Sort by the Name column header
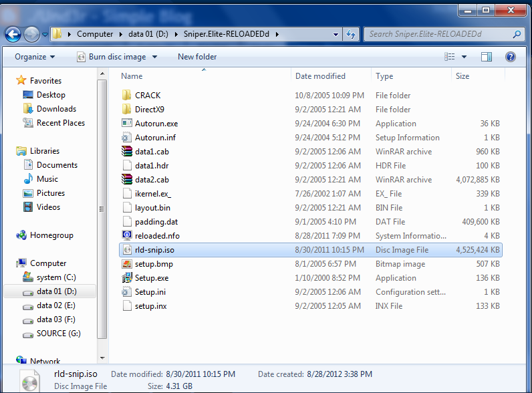532x393 pixels. point(204,76)
